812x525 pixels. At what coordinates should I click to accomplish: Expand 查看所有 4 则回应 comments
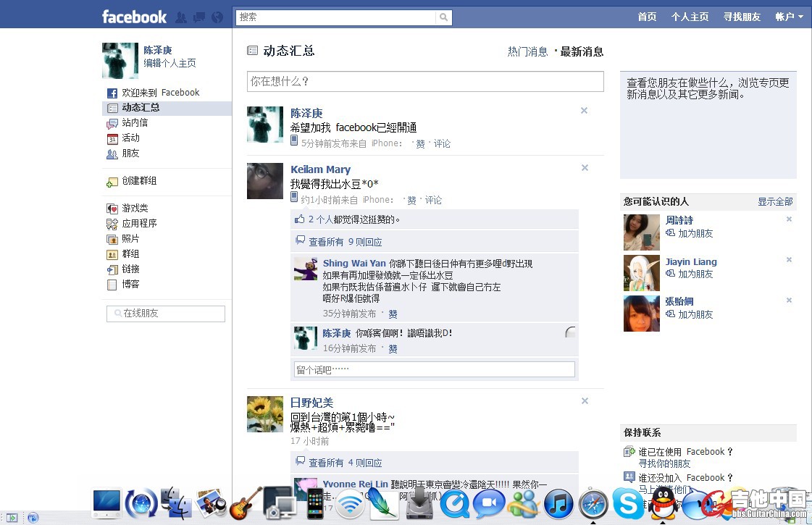pos(339,462)
